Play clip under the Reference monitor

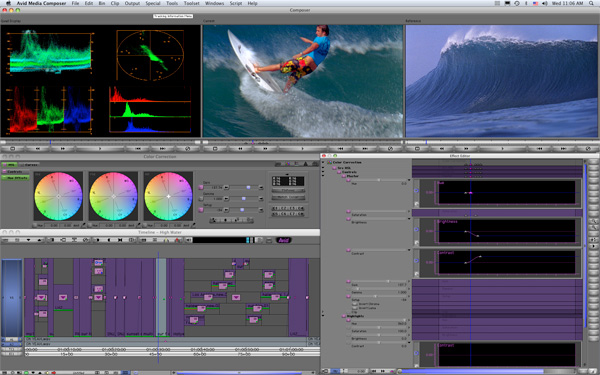pyautogui.click(x=503, y=148)
